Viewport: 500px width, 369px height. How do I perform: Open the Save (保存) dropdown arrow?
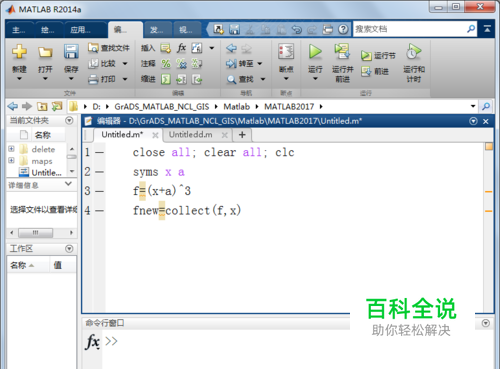(71, 79)
